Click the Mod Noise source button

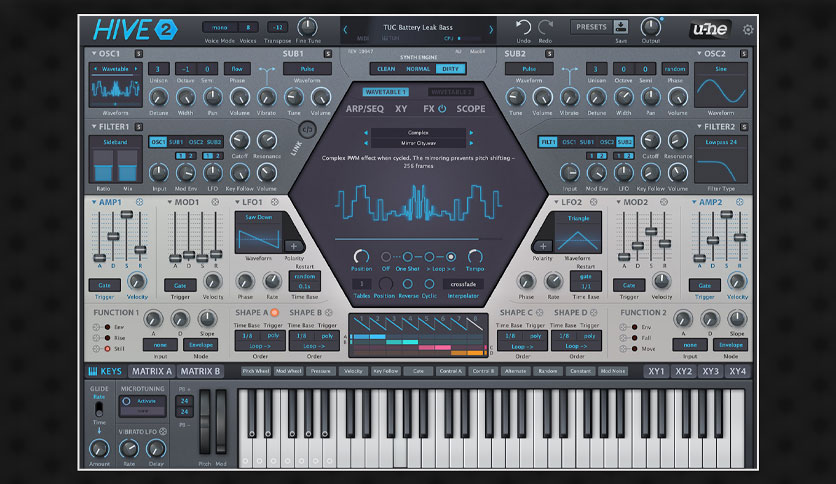pyautogui.click(x=613, y=372)
